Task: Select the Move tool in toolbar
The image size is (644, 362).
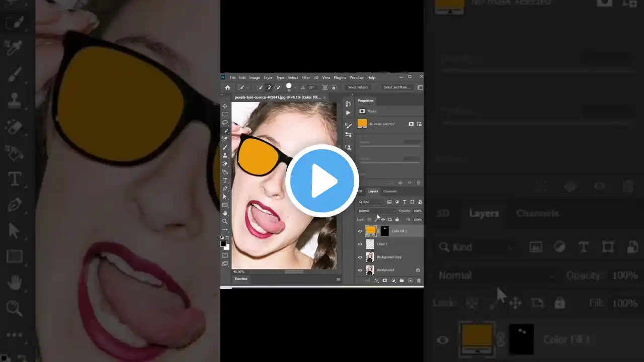Action: tap(225, 107)
